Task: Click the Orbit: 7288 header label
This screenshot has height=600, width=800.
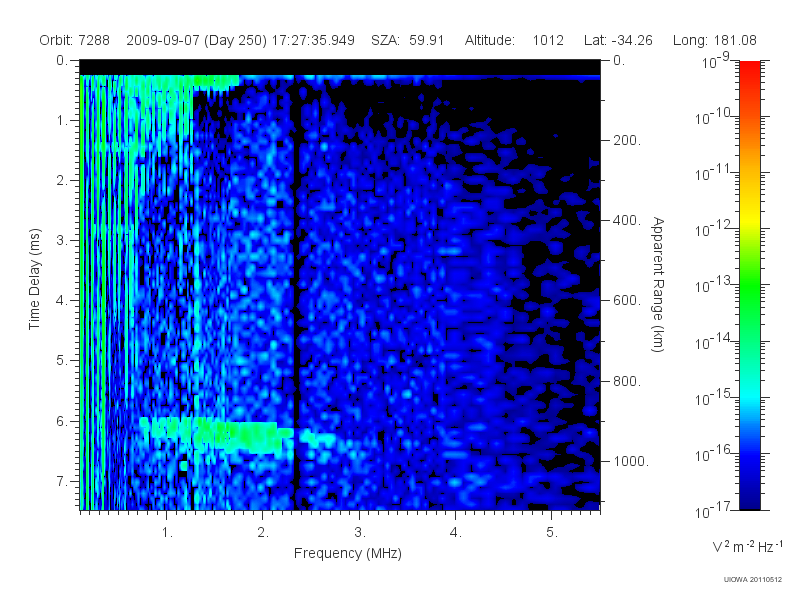Action: coord(74,40)
